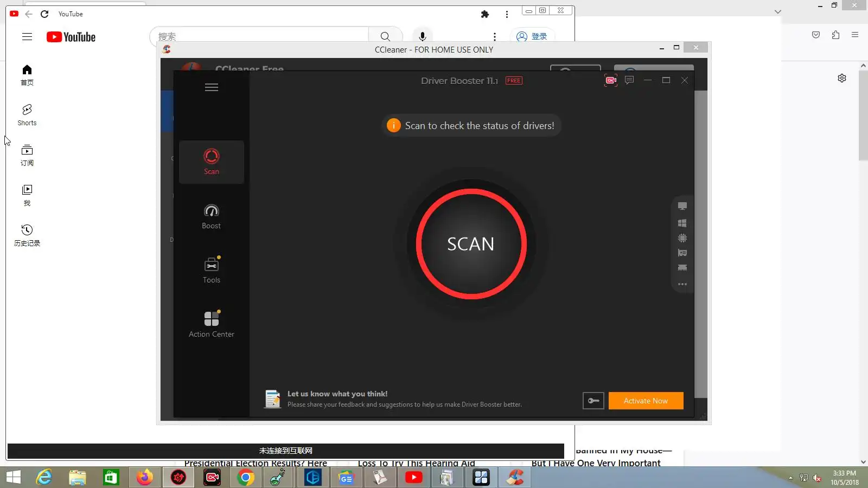Start the driver scan with the big SCAN button

pos(471,244)
